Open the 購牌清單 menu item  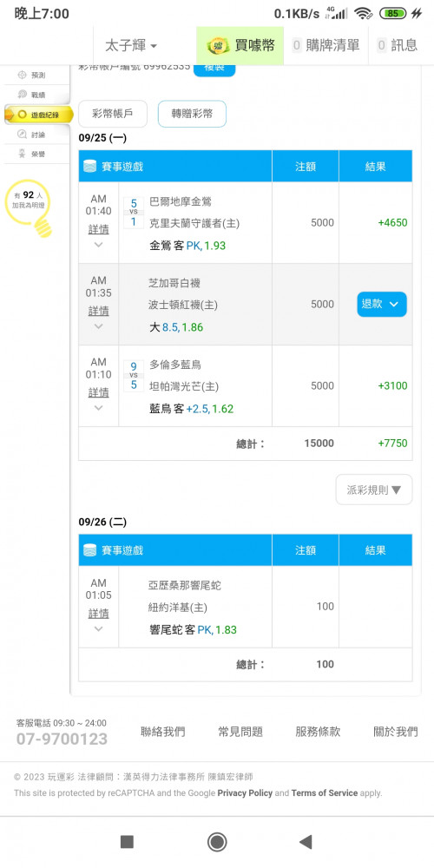point(326,45)
